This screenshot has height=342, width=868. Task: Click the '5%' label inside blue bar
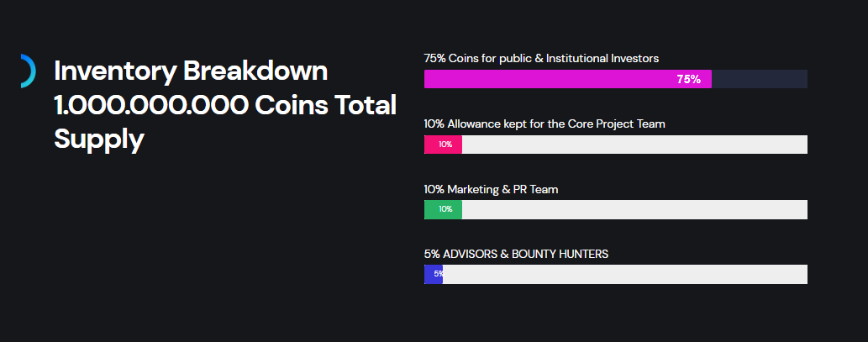[x=439, y=274]
